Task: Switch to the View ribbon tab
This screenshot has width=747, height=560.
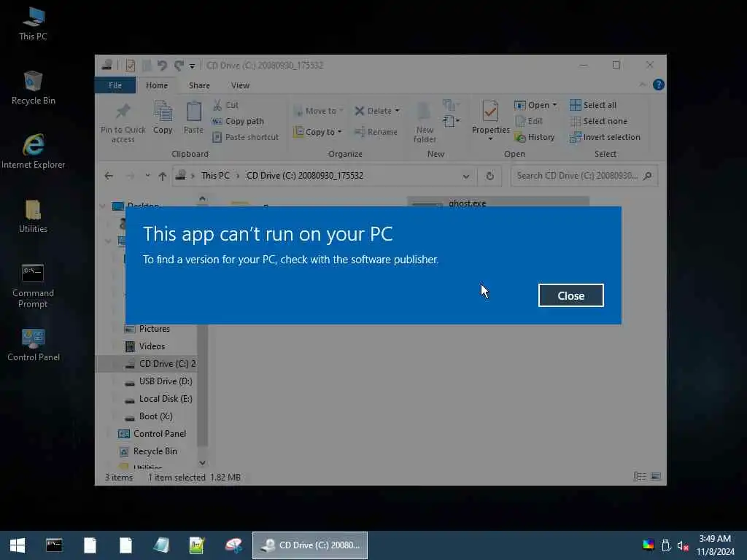Action: (240, 85)
